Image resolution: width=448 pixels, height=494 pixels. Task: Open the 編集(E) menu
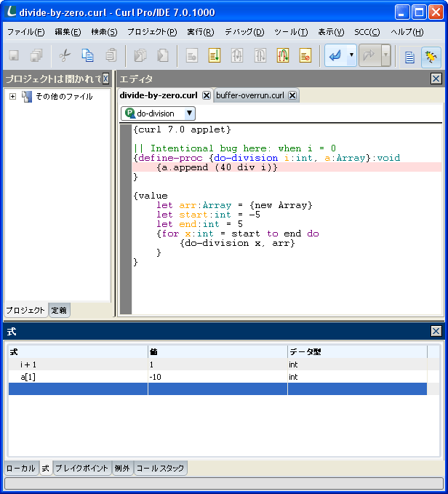pos(68,32)
